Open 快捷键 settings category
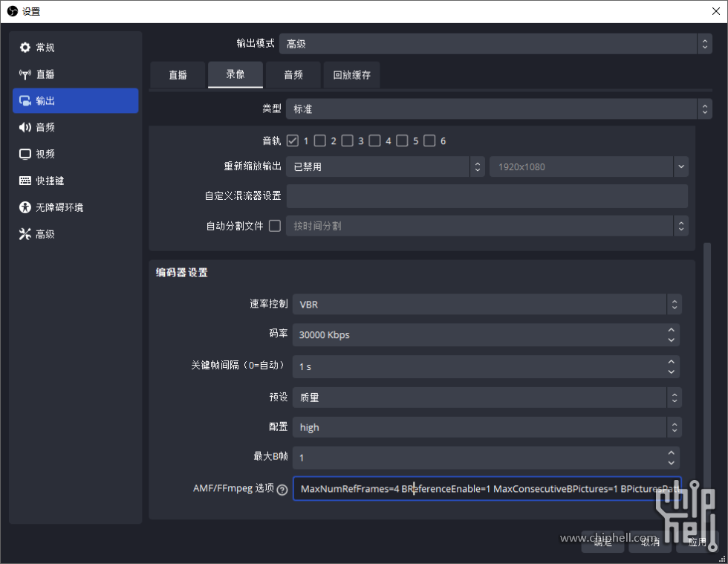 tap(76, 181)
